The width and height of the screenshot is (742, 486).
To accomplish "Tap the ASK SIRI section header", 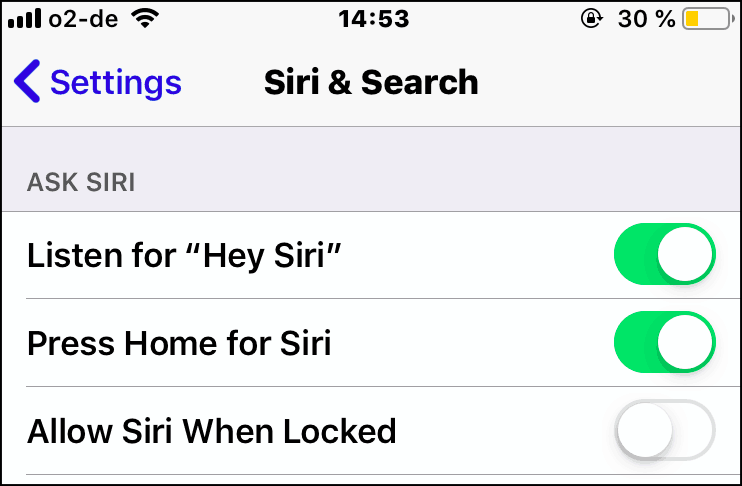I will click(81, 182).
